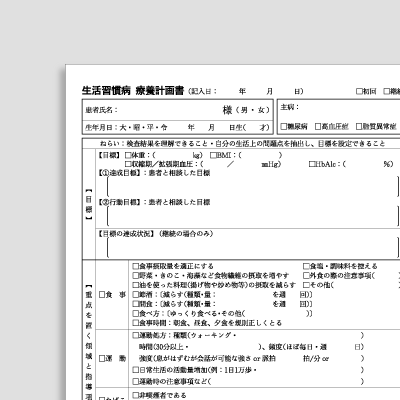Click the 目標の達成状況 writing area
The height and width of the screenshot is (400, 400).
[253, 248]
